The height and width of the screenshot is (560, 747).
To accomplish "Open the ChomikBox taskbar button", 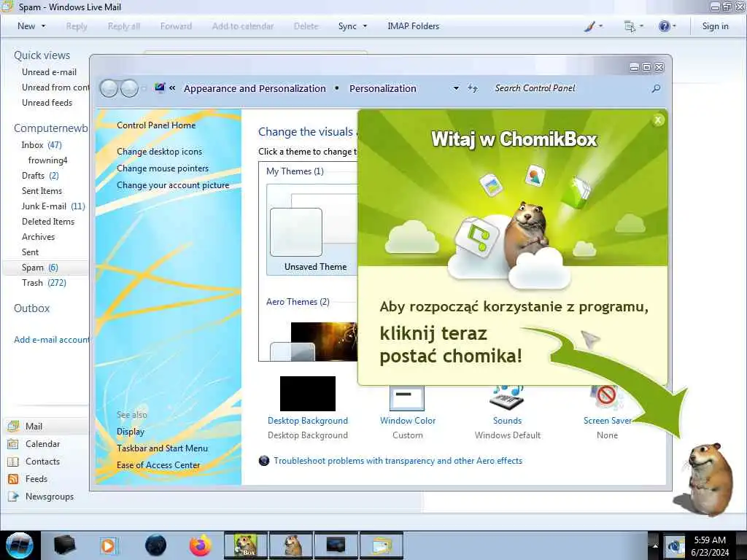I will 246,545.
